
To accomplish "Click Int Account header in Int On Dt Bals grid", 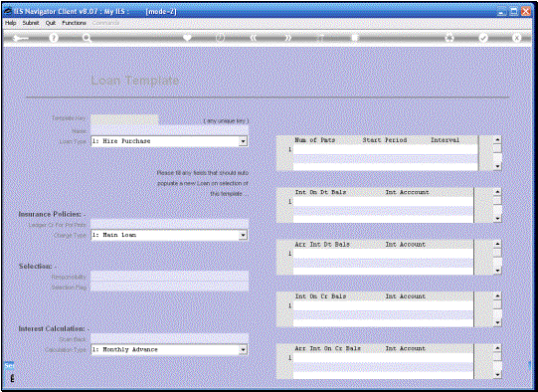I will (407, 192).
